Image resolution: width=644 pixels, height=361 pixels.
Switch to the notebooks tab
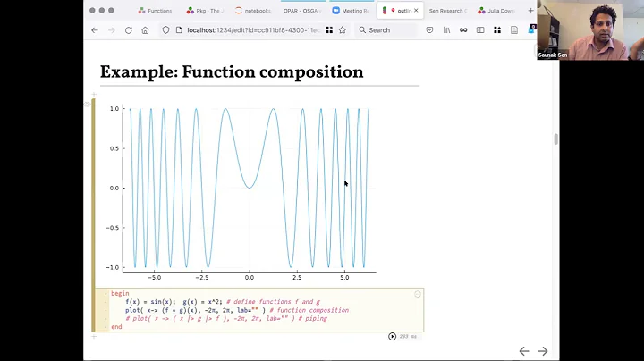click(x=253, y=11)
